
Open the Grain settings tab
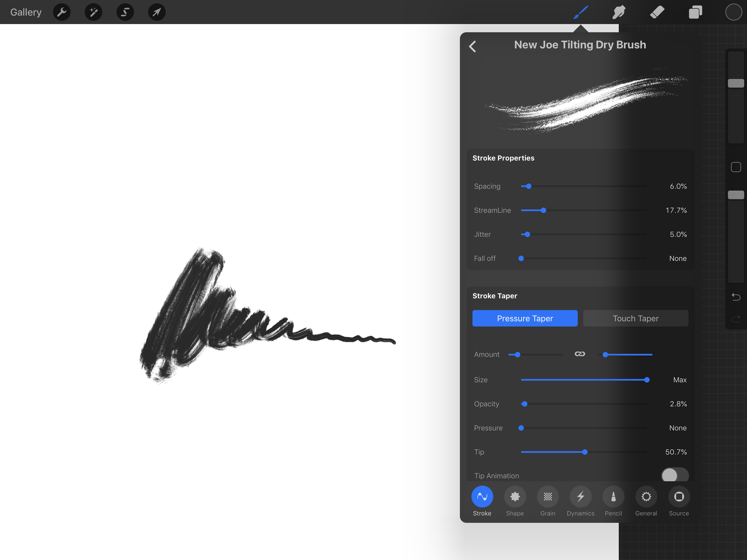(548, 501)
